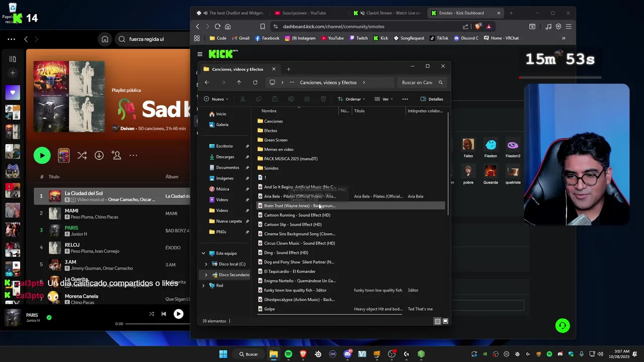Open Your Library icon in Spotify sidebar
The height and width of the screenshot is (362, 644).
tap(13, 59)
